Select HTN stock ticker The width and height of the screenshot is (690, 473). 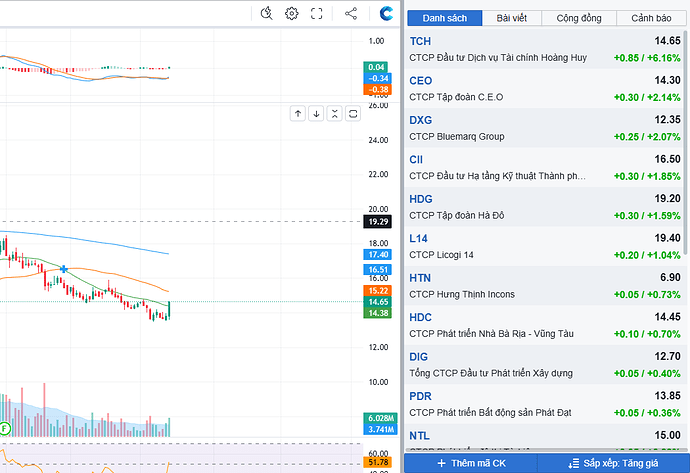(x=420, y=278)
